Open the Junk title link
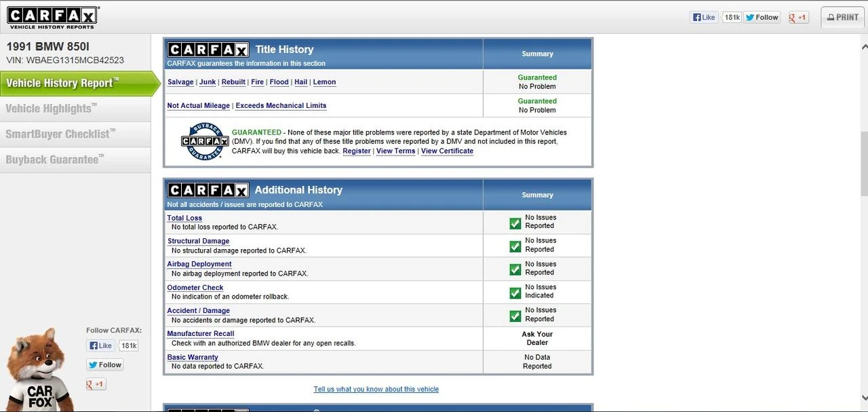The height and width of the screenshot is (412, 868). (208, 82)
